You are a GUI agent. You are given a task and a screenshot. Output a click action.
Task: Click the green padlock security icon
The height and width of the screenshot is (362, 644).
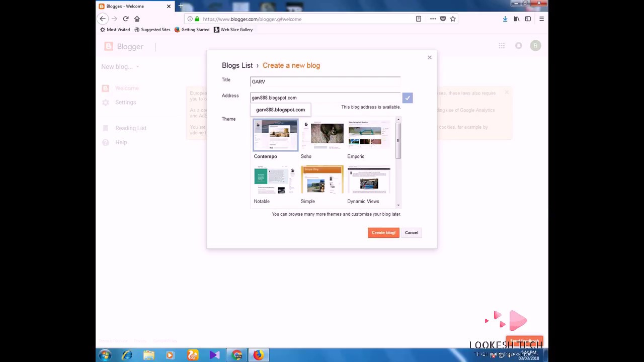click(x=197, y=19)
